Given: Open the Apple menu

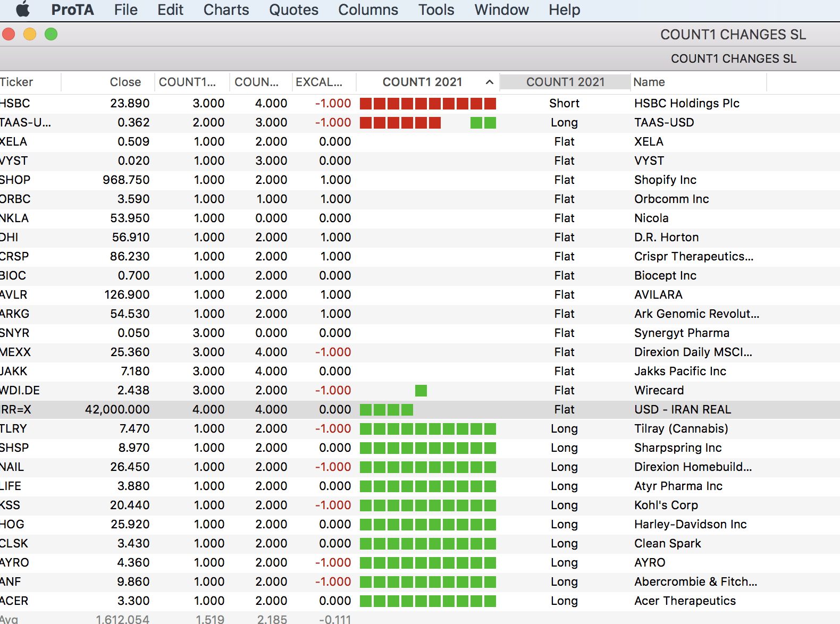Looking at the screenshot, I should 23,10.
